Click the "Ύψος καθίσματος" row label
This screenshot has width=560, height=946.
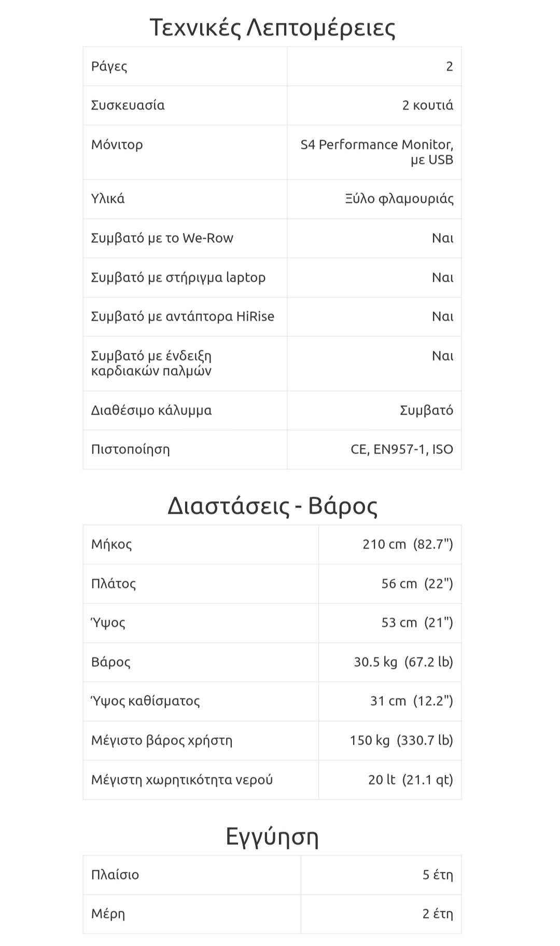146,701
